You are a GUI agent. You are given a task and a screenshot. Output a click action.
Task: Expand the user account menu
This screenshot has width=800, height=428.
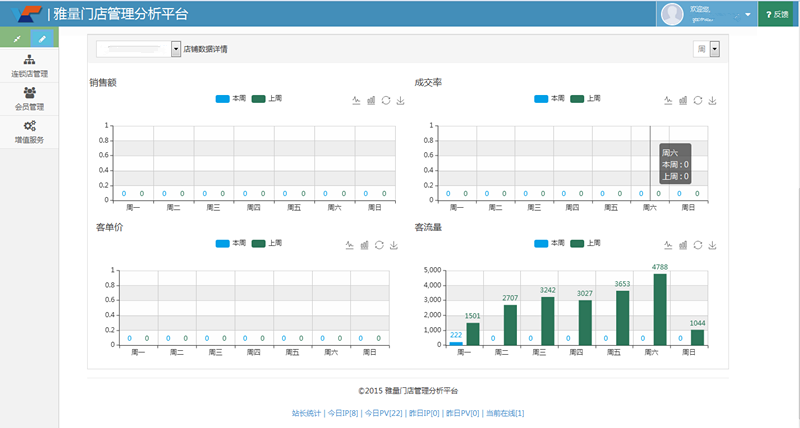click(749, 14)
